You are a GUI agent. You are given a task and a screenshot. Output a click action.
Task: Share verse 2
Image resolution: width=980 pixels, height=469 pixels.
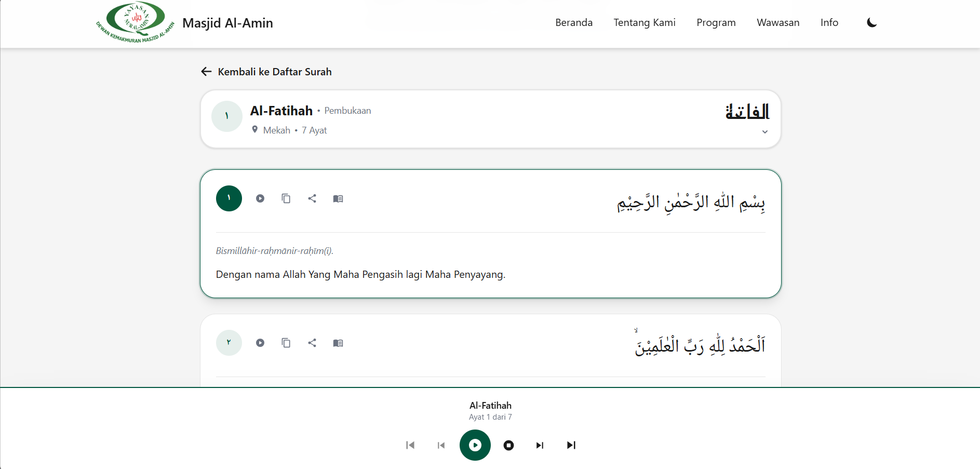312,343
